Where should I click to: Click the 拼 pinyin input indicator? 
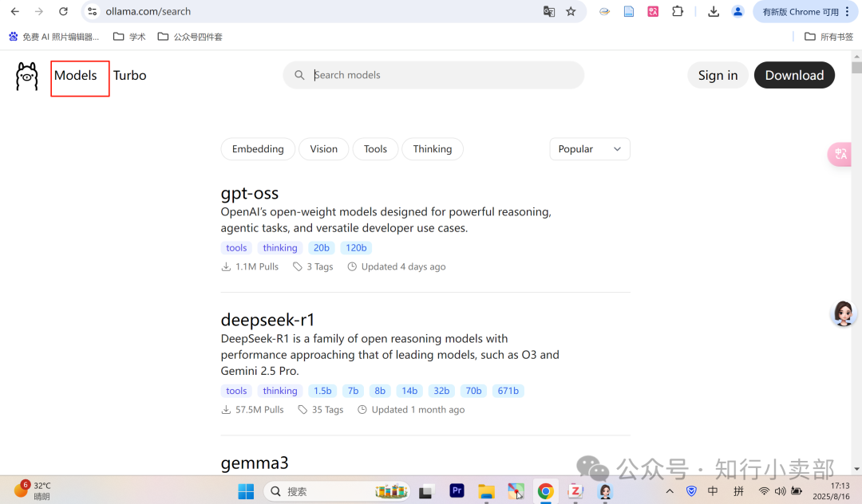point(738,490)
